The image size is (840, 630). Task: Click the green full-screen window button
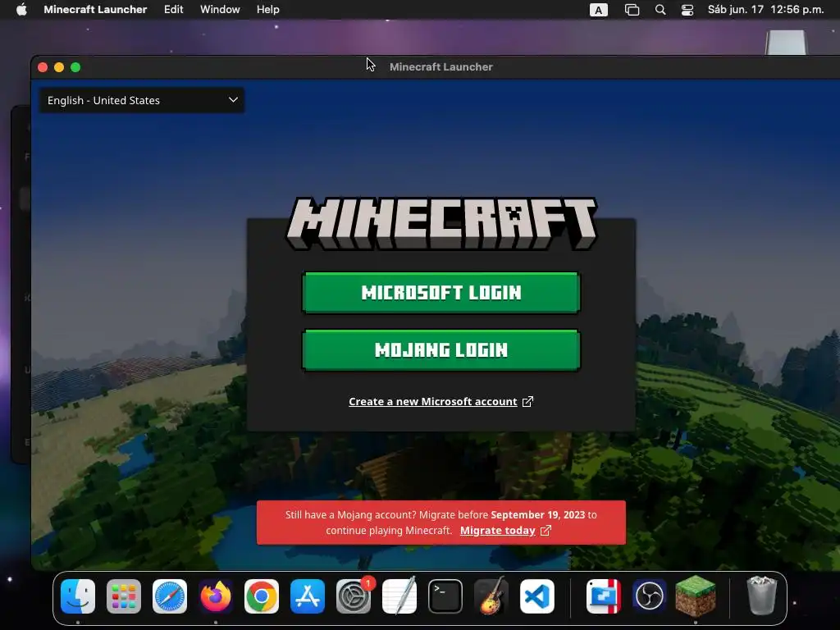[75, 67]
